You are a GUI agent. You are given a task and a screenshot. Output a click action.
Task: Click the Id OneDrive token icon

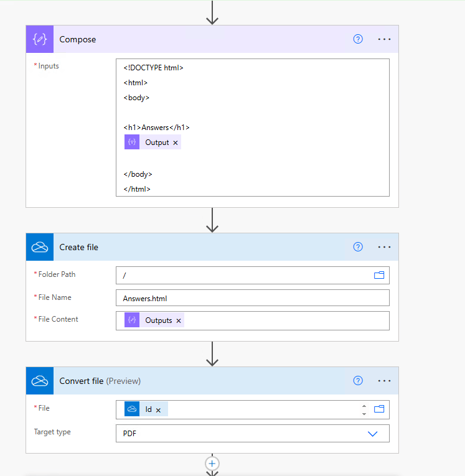(132, 409)
